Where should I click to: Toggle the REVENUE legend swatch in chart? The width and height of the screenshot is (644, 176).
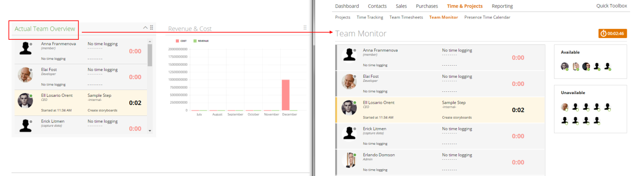(x=195, y=41)
